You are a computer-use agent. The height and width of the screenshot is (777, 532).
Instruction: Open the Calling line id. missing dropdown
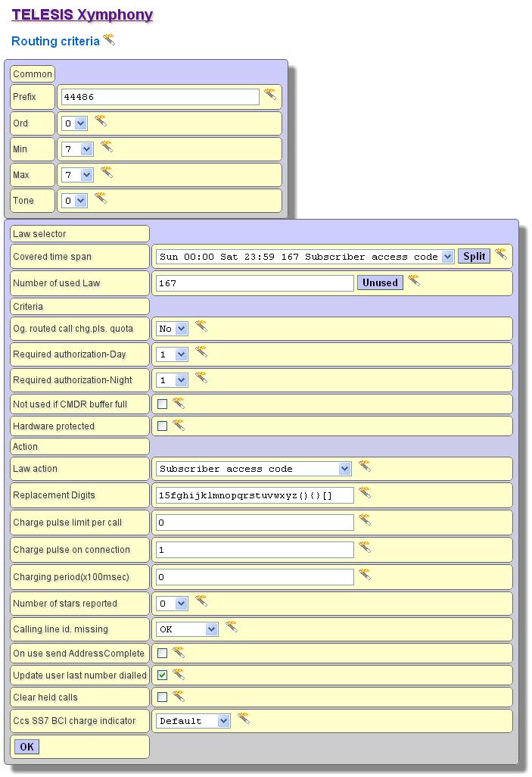click(187, 629)
